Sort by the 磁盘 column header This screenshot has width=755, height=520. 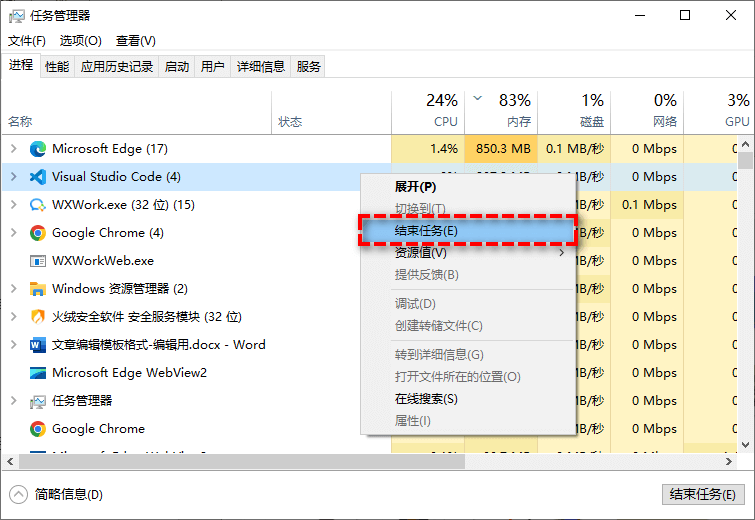(574, 112)
